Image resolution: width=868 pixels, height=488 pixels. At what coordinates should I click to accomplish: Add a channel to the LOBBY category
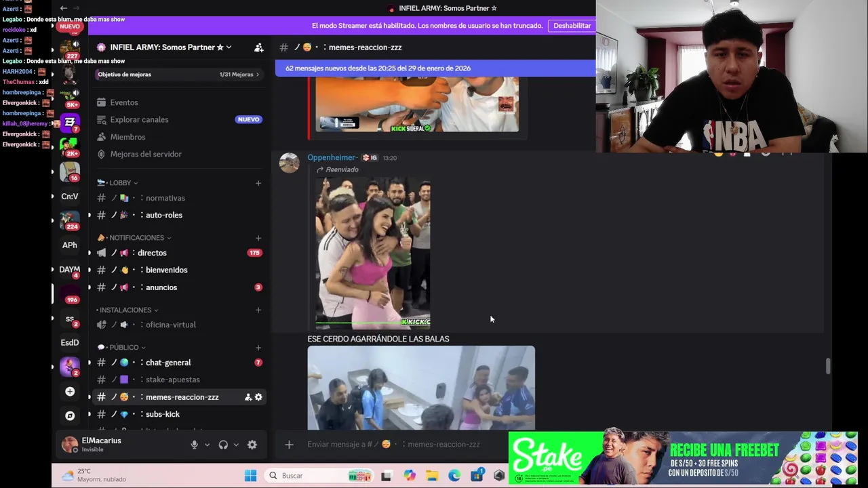click(258, 183)
